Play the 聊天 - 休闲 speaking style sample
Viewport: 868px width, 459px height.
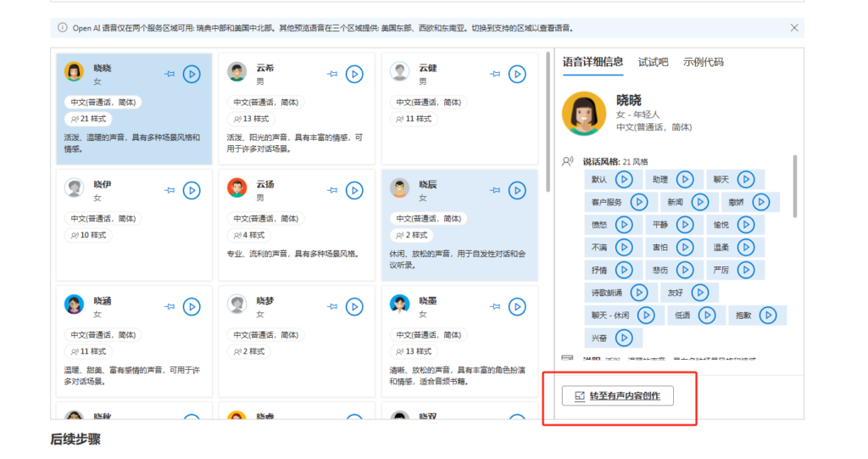(x=646, y=315)
